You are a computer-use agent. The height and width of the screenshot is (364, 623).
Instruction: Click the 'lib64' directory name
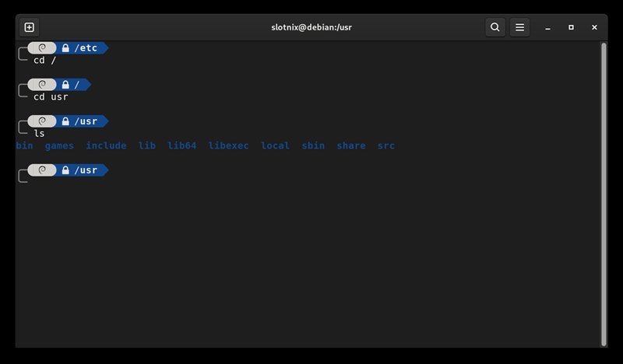(x=182, y=145)
